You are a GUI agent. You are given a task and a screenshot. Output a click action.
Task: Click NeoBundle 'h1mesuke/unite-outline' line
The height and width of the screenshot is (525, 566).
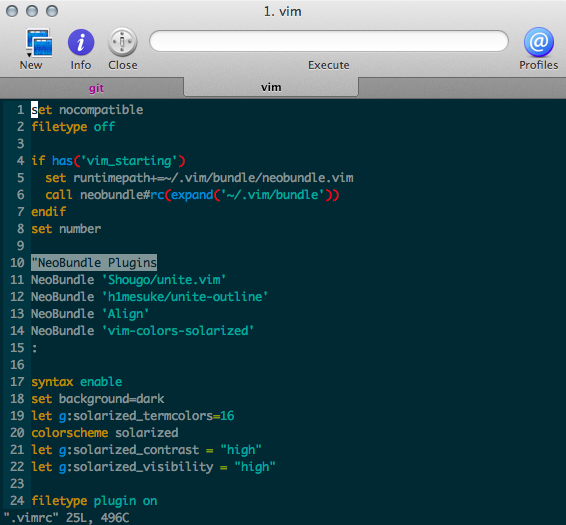[149, 297]
